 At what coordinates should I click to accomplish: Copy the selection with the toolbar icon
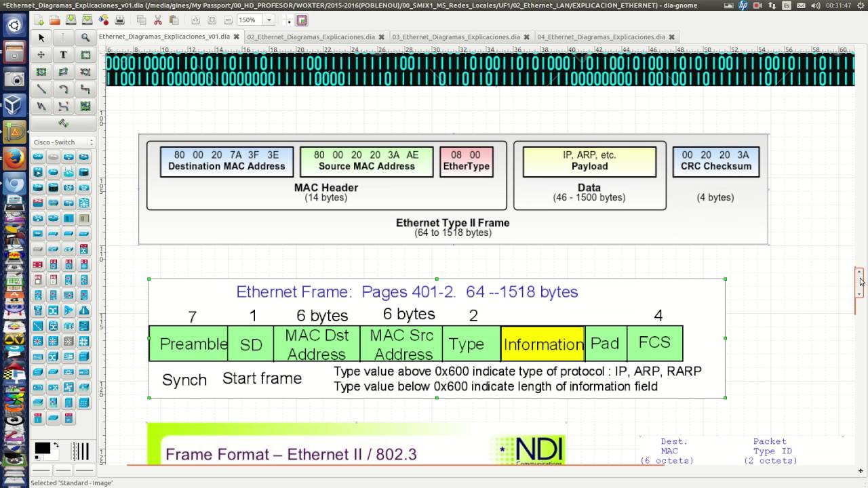(141, 20)
